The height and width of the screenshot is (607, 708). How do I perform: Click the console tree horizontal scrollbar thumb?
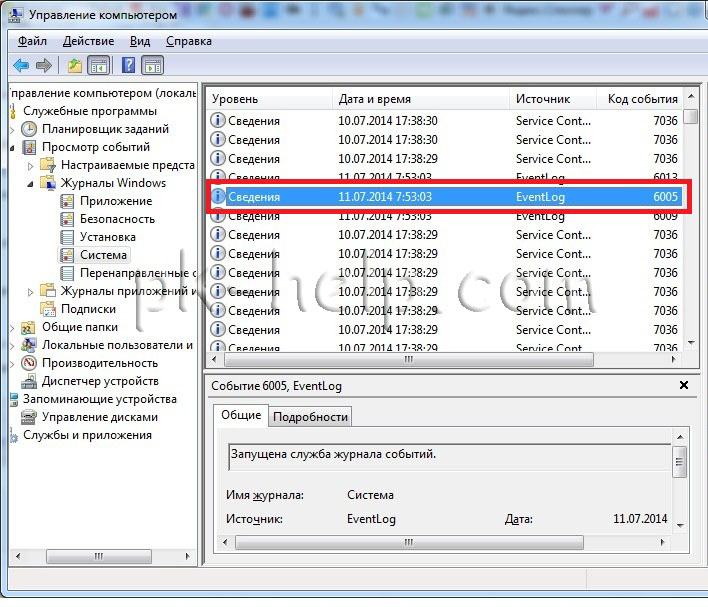click(98, 556)
